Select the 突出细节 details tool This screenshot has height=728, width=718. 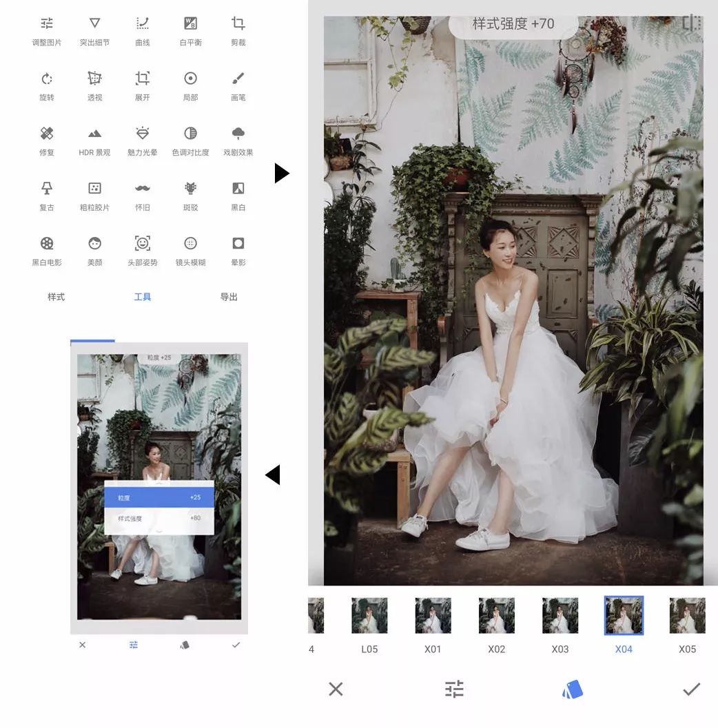[x=94, y=31]
